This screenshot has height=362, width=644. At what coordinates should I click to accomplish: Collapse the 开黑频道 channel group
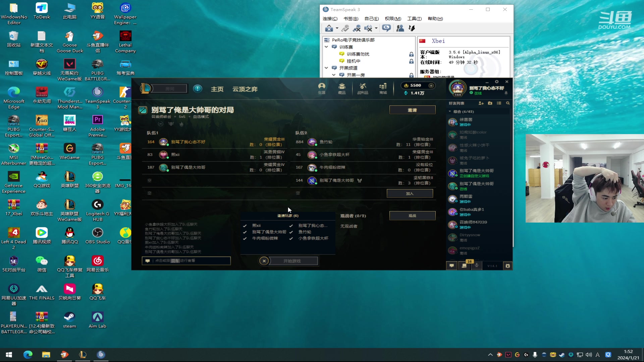point(326,68)
